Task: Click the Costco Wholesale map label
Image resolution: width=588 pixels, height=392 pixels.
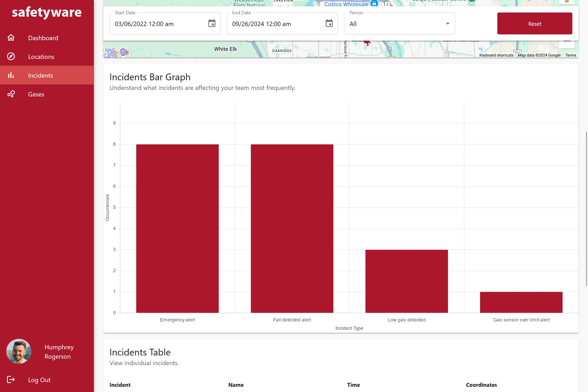Action: (x=346, y=4)
